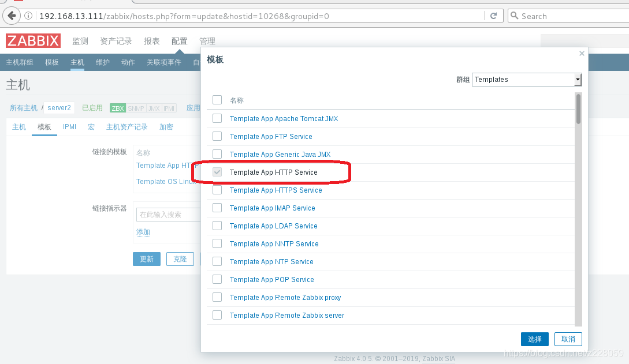Click the JMX availability badge
Viewport: 629px width, 364px height.
[x=154, y=108]
